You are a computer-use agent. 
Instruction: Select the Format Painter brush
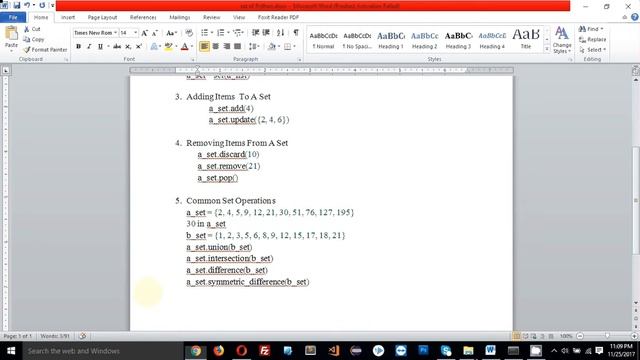(x=27, y=49)
